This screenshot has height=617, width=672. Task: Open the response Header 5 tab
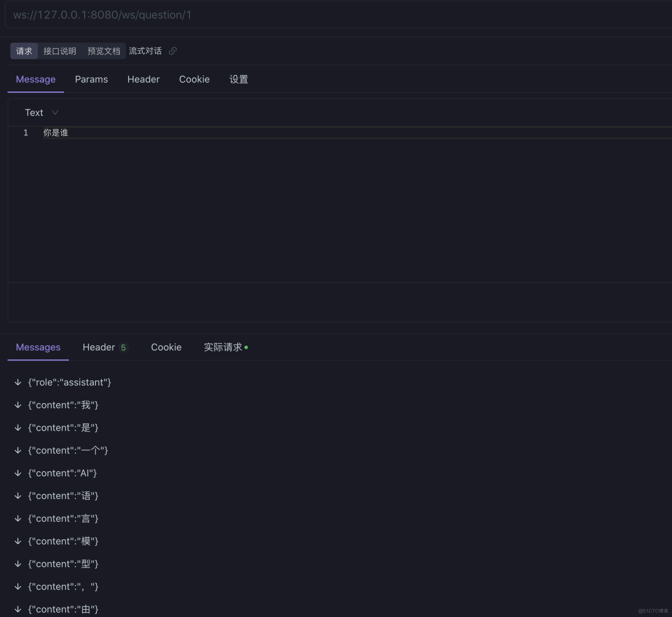[105, 347]
